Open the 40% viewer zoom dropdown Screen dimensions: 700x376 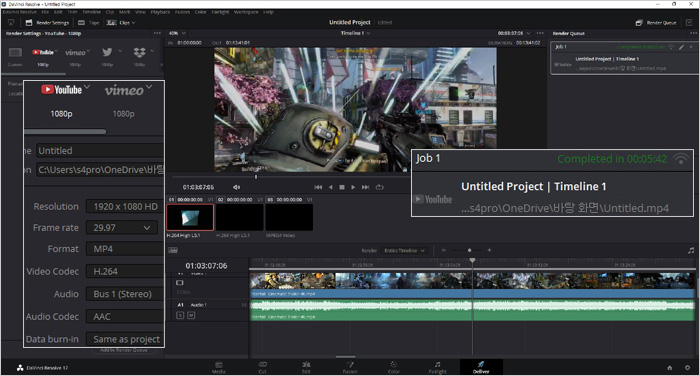point(177,33)
